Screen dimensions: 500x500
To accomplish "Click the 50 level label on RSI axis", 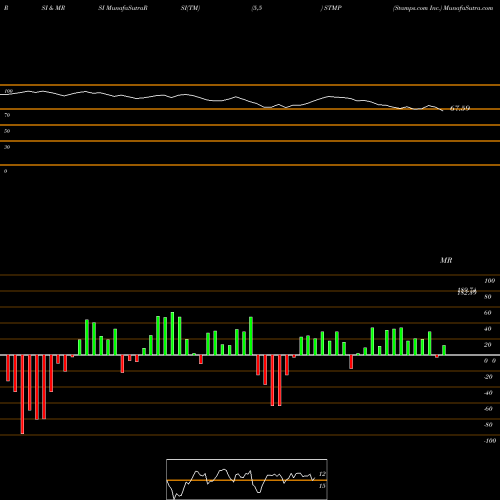I will (7, 131).
